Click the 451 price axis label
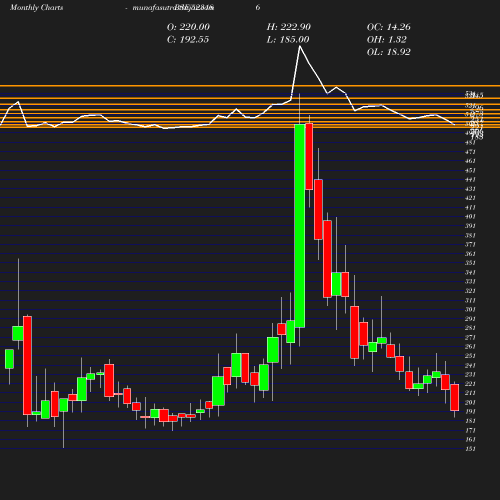This screenshot has width=500, height=500. click(x=470, y=171)
